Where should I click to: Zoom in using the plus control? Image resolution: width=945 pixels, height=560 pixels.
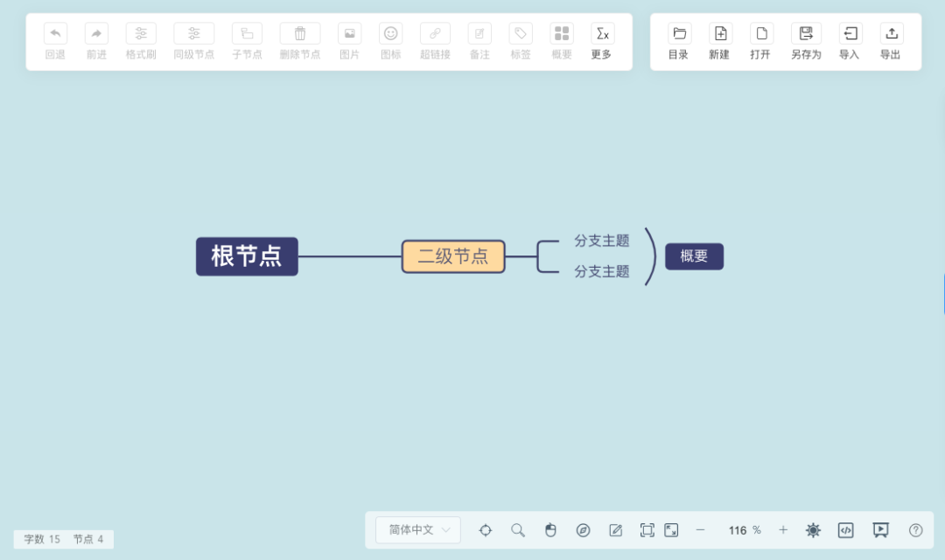tap(783, 529)
